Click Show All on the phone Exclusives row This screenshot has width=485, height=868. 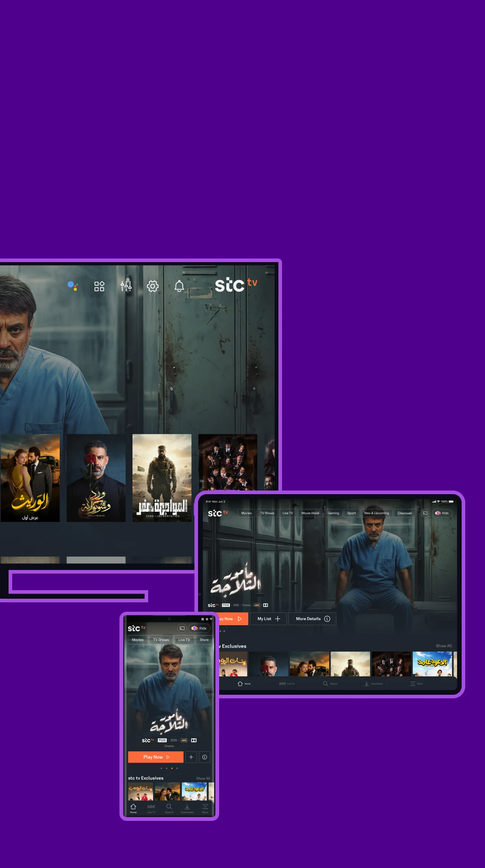coord(203,778)
